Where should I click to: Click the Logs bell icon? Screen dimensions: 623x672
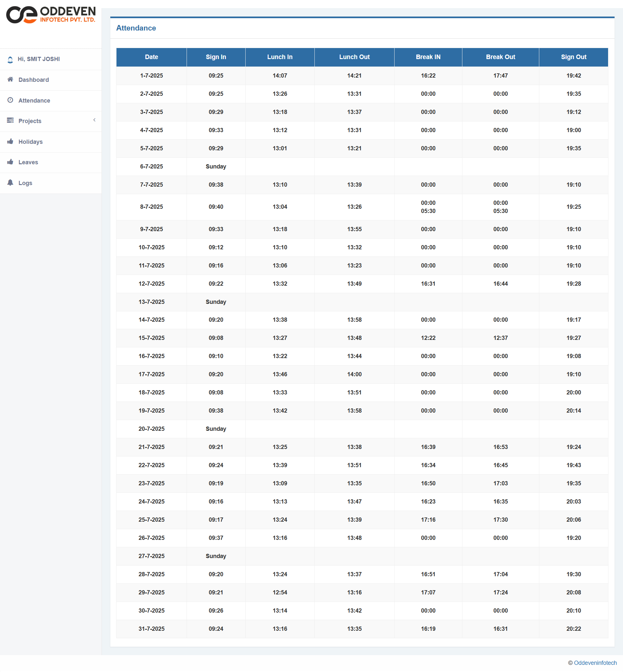coord(10,183)
